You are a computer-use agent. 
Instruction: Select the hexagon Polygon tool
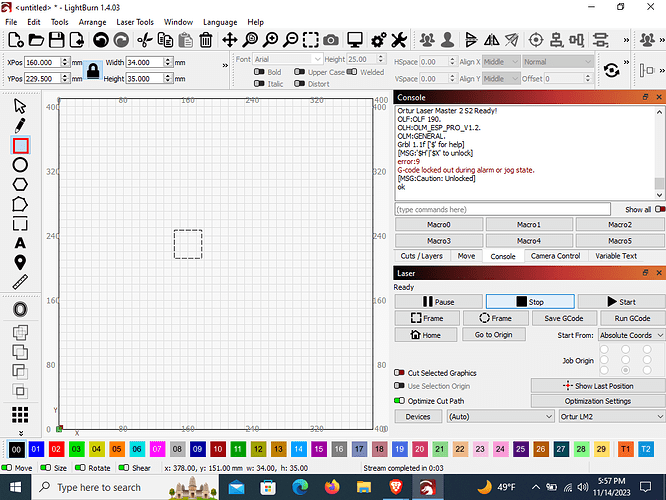pos(20,185)
